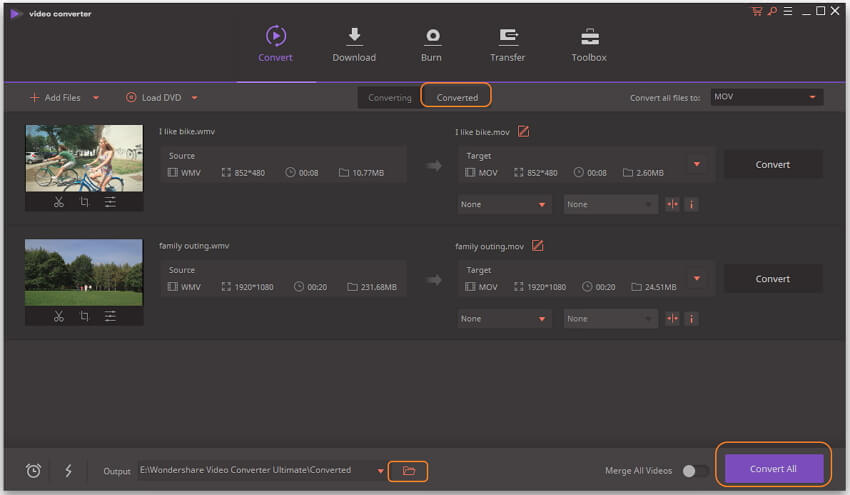Click the Load DVD button
850x495 pixels.
(x=154, y=98)
